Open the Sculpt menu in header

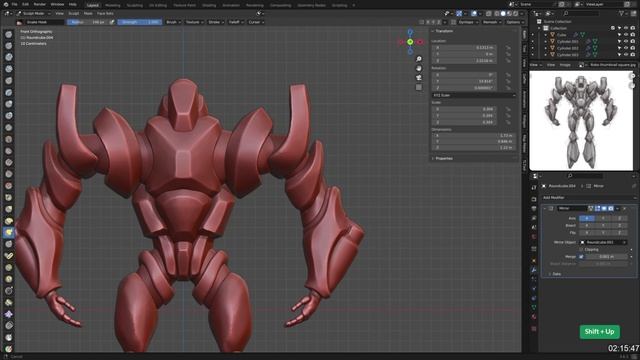(73, 13)
